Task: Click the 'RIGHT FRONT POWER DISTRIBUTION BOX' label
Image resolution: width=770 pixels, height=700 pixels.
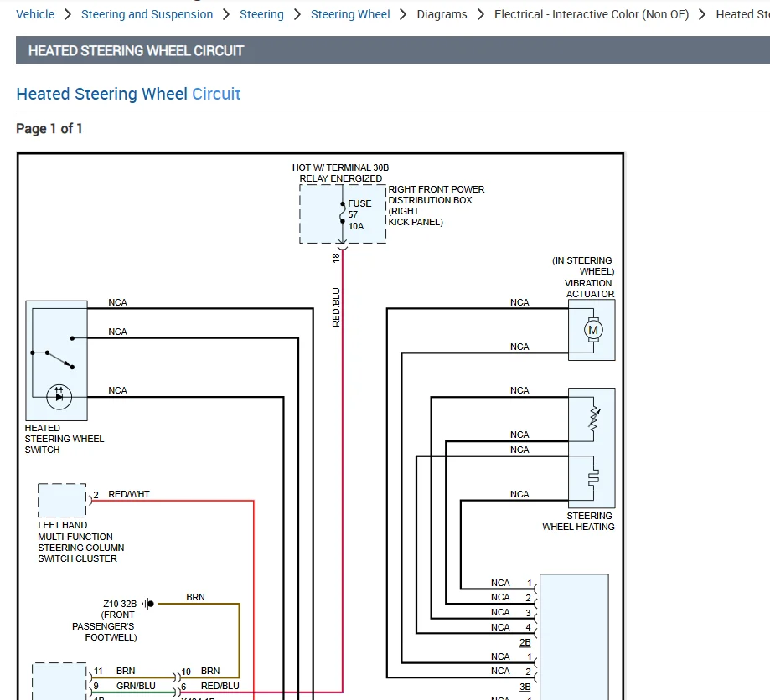Action: click(436, 195)
